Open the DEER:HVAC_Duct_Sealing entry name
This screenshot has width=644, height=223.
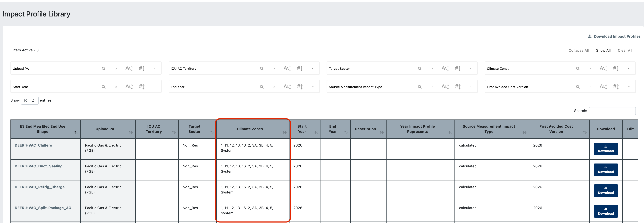39,166
